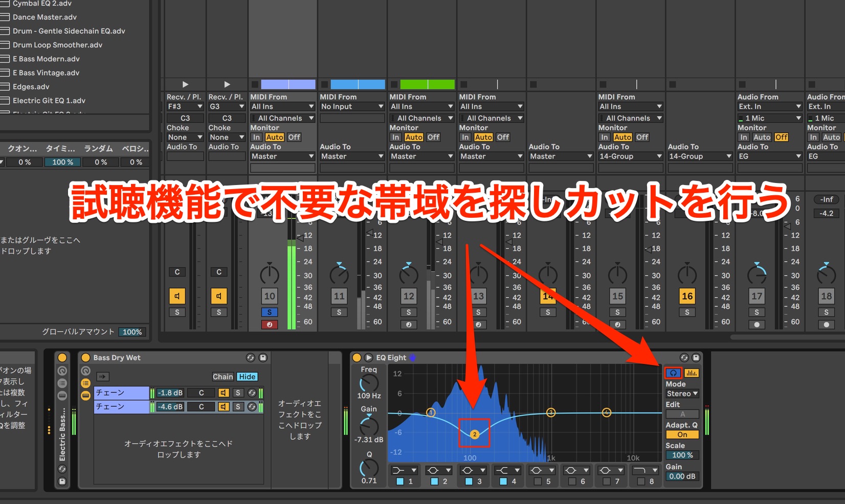Open filter type dropdown for band 8
The height and width of the screenshot is (504, 845).
(646, 470)
